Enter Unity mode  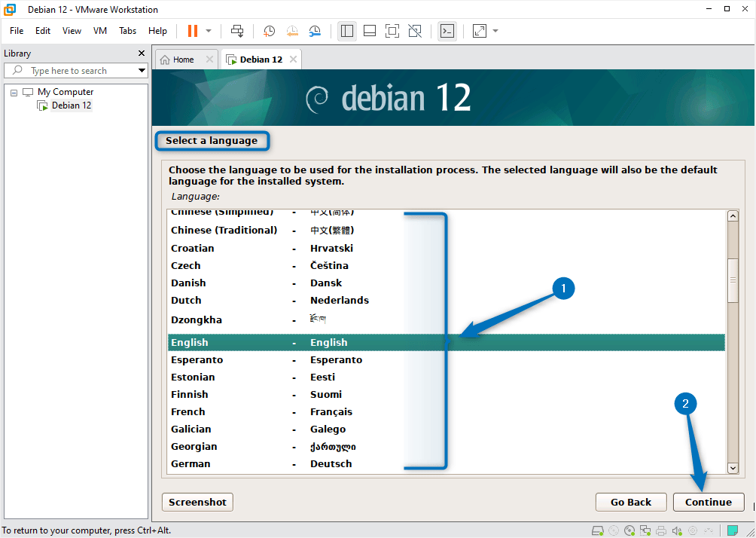click(x=414, y=31)
